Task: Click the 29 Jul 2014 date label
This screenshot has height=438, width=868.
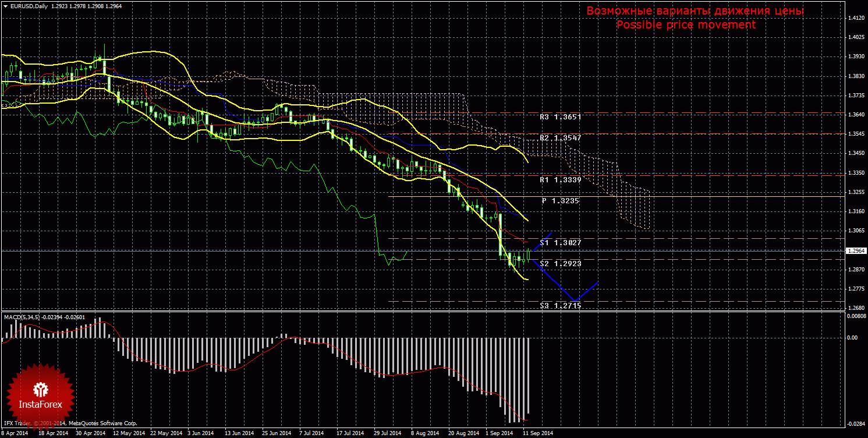Action: point(388,433)
